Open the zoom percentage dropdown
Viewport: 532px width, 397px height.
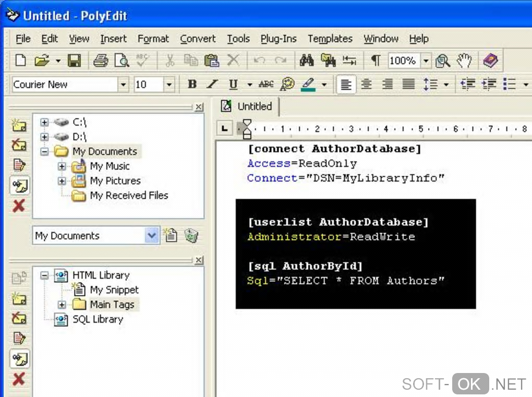(x=426, y=61)
